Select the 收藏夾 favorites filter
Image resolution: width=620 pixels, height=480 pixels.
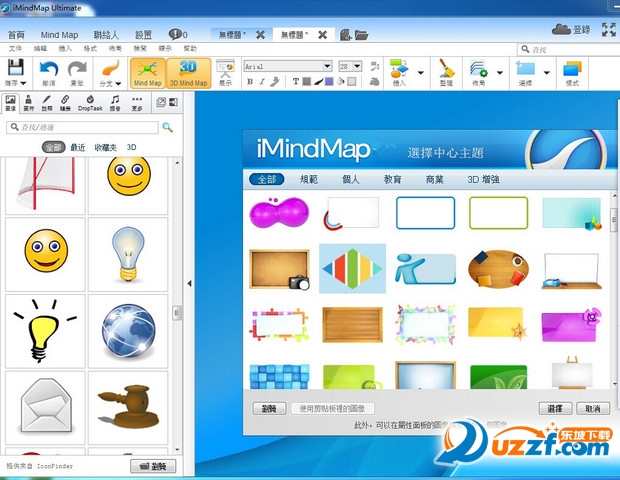click(x=106, y=147)
